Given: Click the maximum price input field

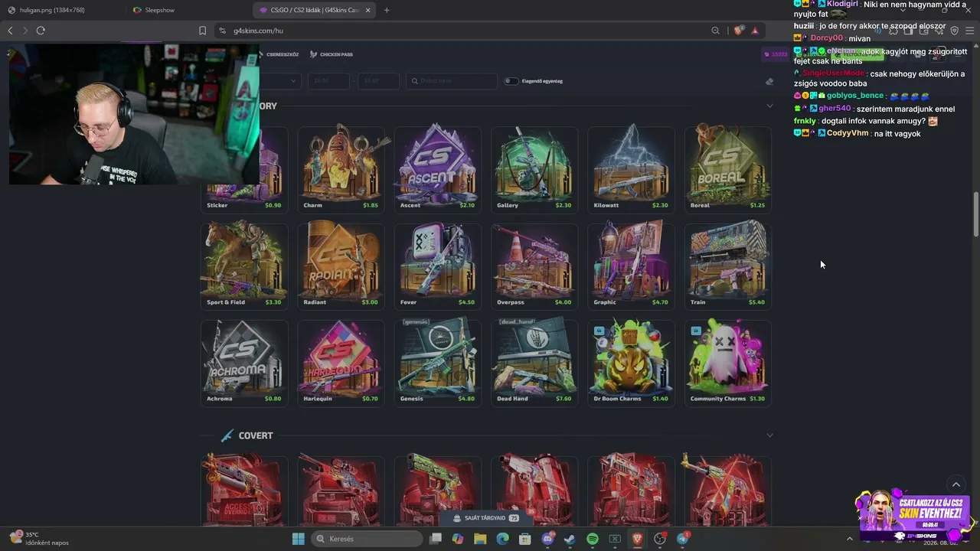Looking at the screenshot, I should (378, 81).
